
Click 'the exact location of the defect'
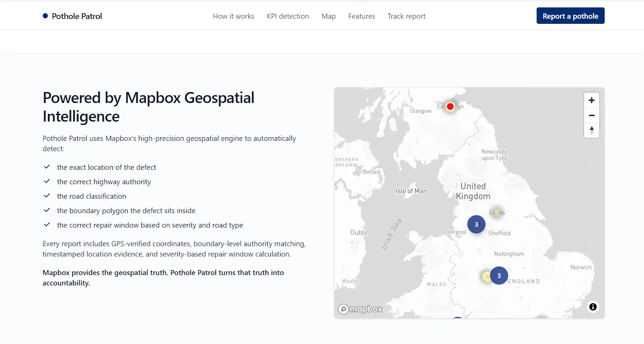click(x=106, y=167)
